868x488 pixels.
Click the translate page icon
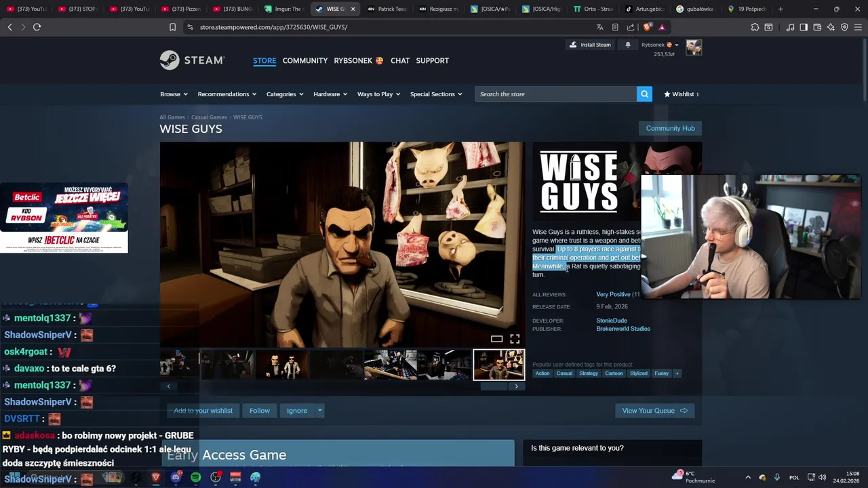[x=599, y=27]
